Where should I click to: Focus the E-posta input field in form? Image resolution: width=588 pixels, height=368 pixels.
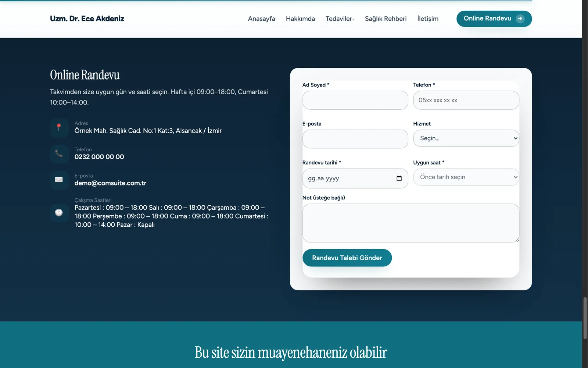[x=355, y=139]
